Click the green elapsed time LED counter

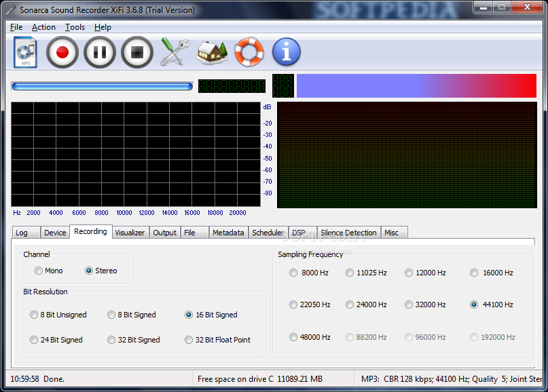coord(232,86)
